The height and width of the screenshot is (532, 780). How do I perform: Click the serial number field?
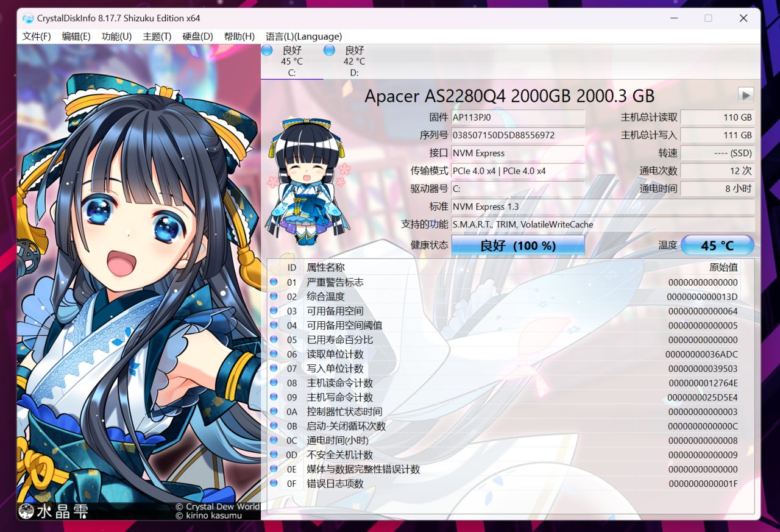click(518, 135)
